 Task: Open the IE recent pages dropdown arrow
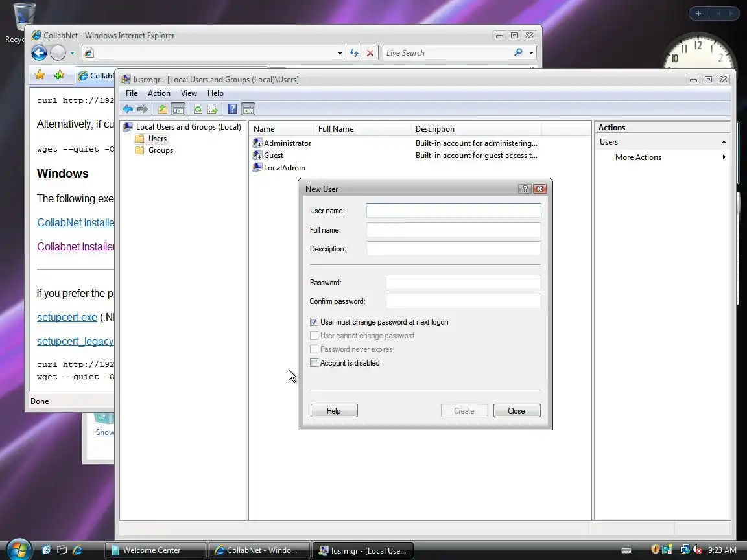click(72, 53)
